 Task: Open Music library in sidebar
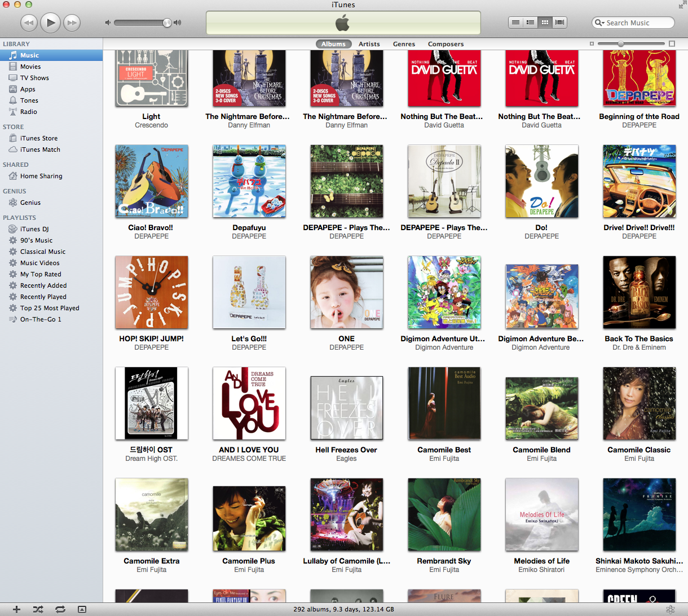[x=51, y=55]
